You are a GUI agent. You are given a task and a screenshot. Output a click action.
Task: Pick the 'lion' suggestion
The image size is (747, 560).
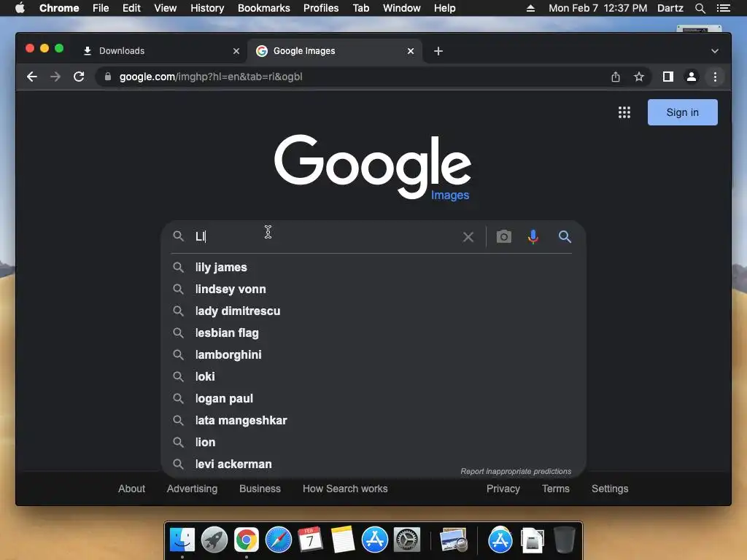pyautogui.click(x=373, y=443)
